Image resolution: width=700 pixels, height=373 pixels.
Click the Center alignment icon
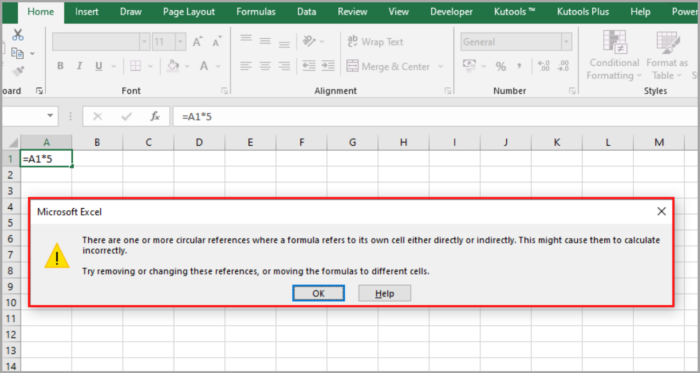click(x=265, y=66)
